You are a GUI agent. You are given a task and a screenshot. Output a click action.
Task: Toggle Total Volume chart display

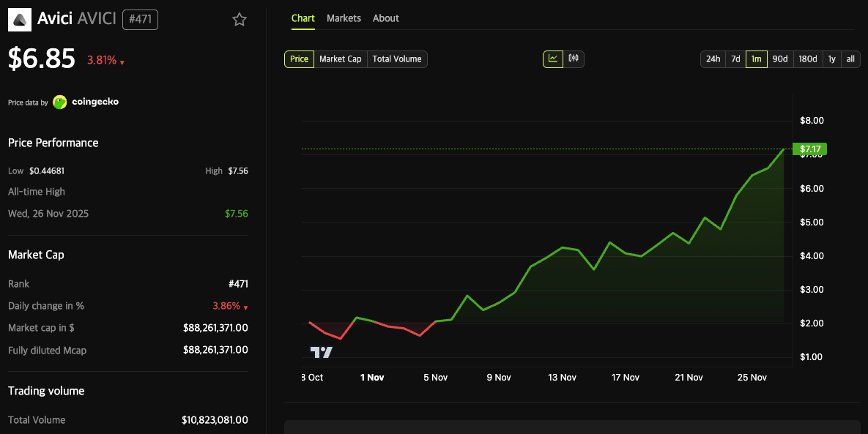tap(396, 59)
